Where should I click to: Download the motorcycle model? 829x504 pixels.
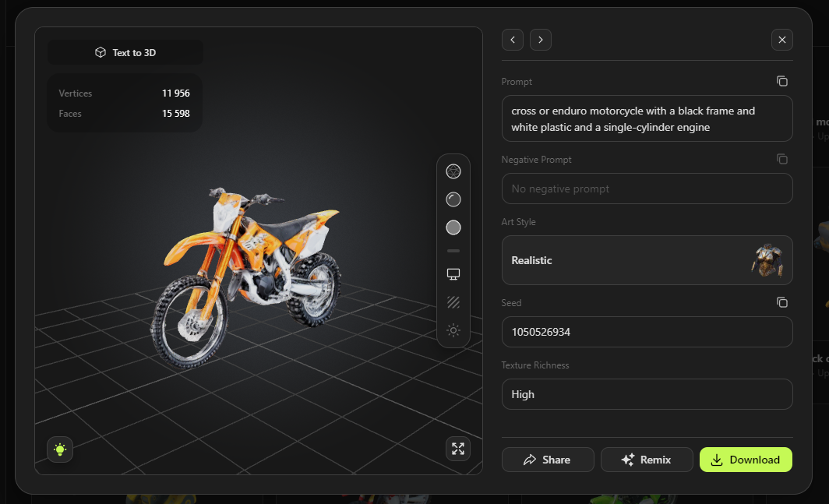[x=746, y=460]
